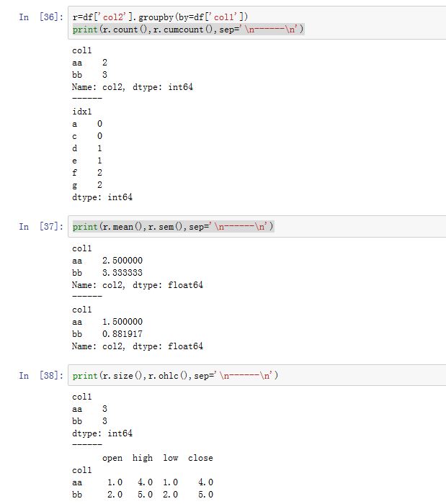The image size is (446, 504).
Task: Click 'Name: col2, dtype: int64' output line
Action: click(133, 87)
